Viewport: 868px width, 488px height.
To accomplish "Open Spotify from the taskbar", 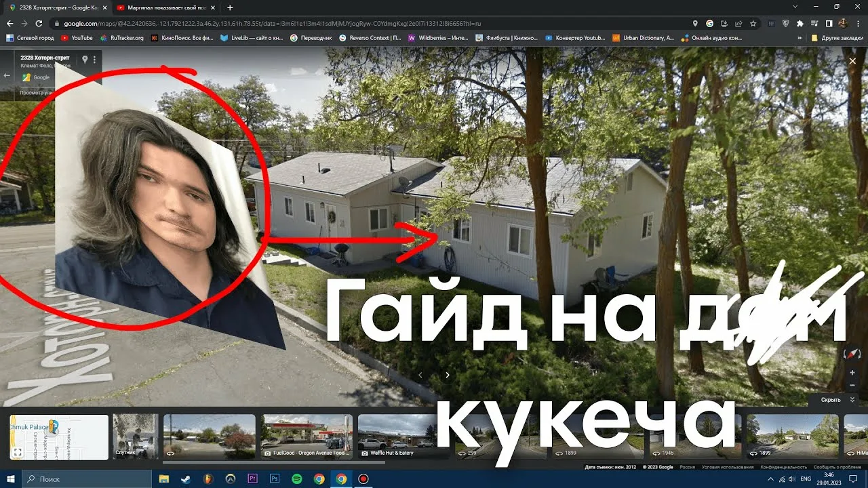I will click(x=297, y=479).
